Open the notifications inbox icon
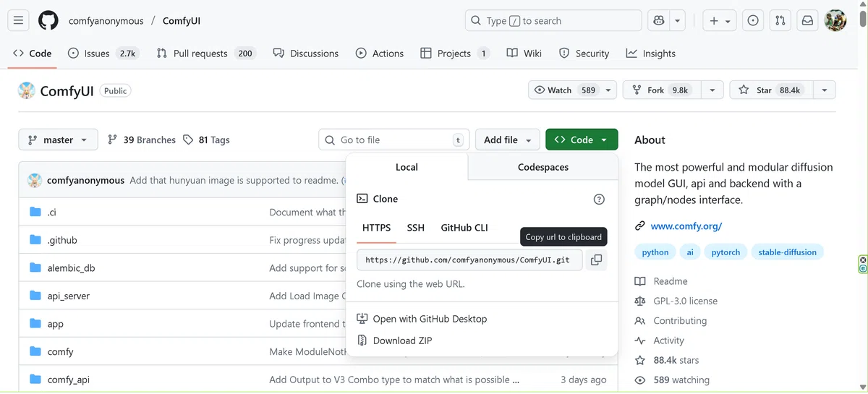 807,21
